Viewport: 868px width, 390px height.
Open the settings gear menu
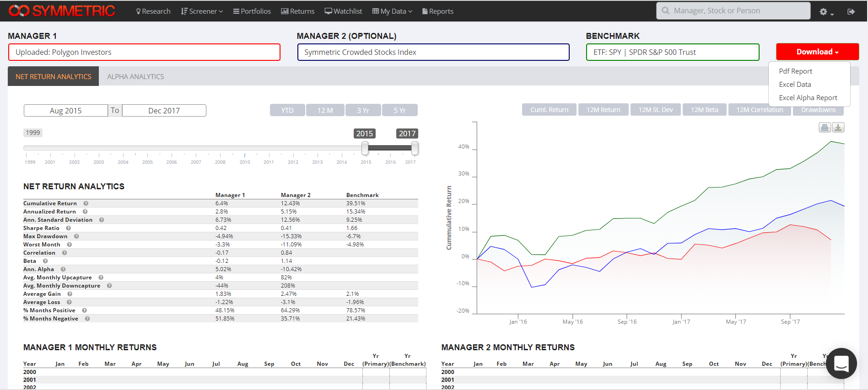pos(826,11)
